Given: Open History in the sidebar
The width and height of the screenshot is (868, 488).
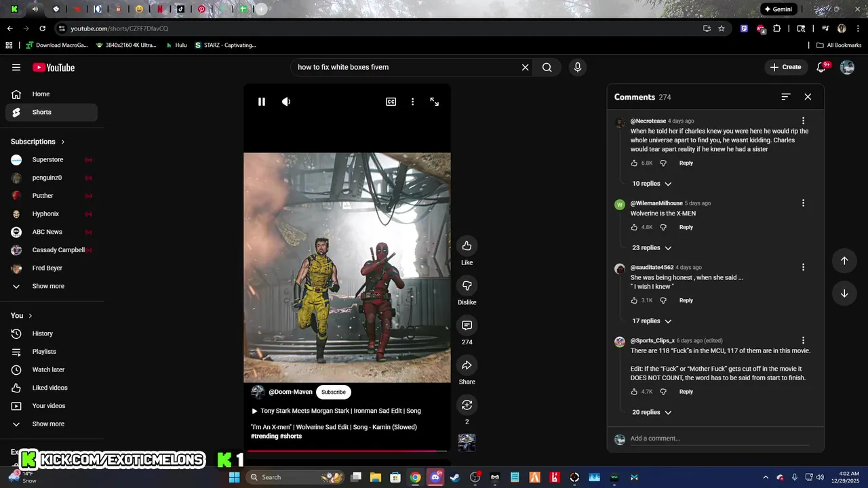Looking at the screenshot, I should [52, 333].
